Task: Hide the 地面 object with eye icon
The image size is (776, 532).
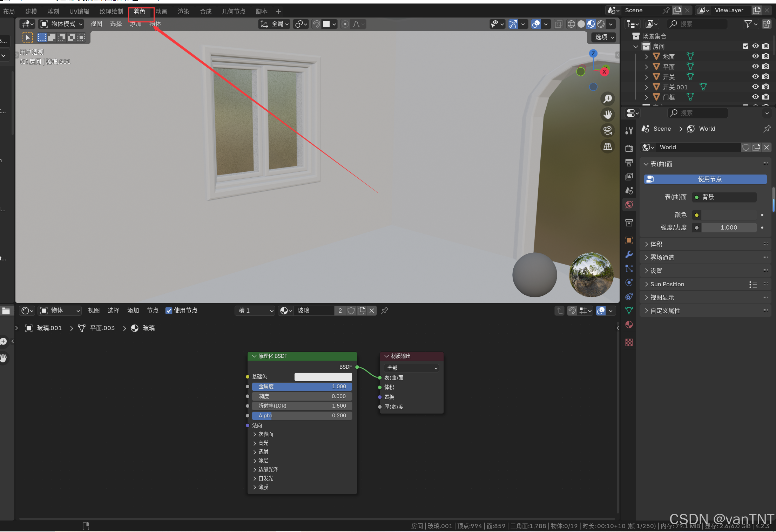Action: 755,56
